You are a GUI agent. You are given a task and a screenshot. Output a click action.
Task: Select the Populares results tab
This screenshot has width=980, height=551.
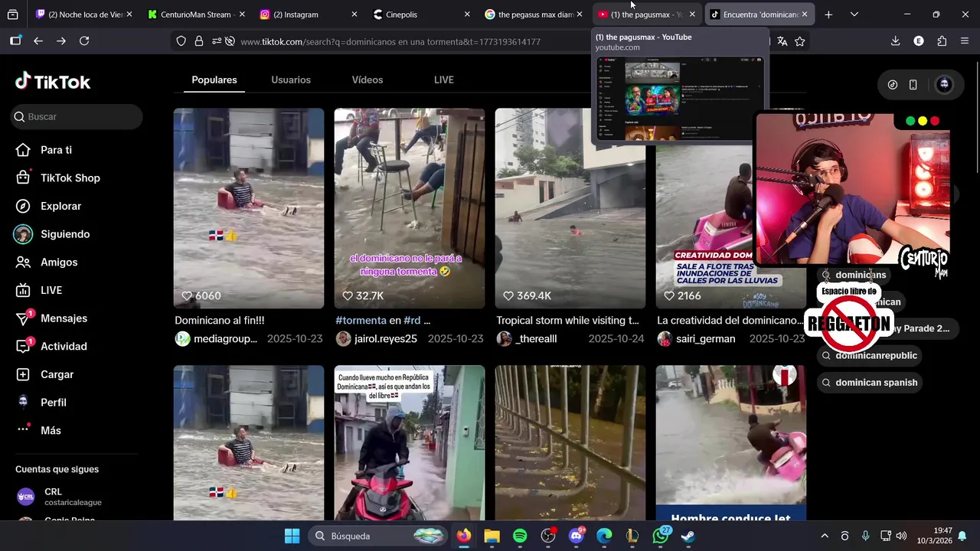pyautogui.click(x=214, y=80)
